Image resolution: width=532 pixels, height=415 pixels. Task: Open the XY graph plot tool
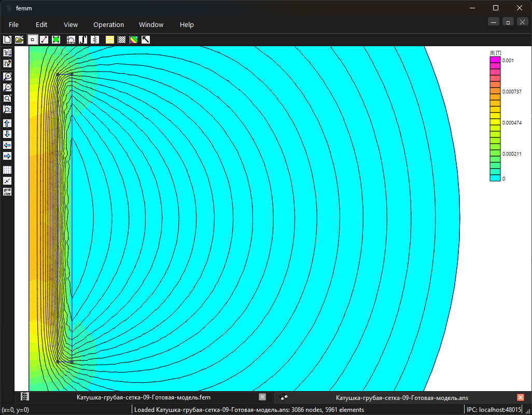pyautogui.click(x=71, y=40)
